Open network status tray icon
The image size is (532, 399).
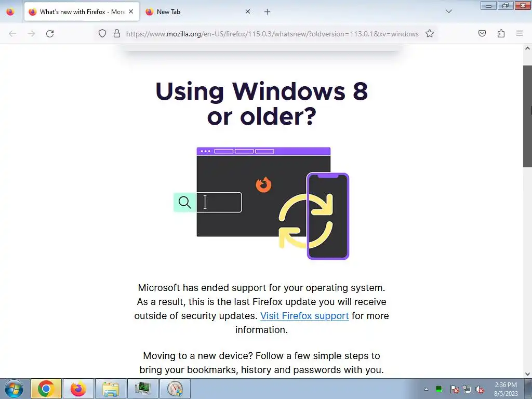[x=467, y=389]
